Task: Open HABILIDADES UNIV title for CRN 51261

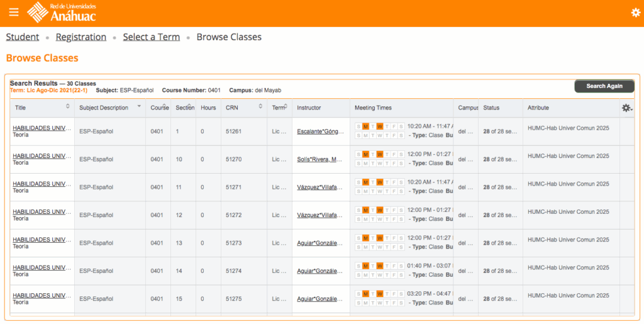Action: [42, 128]
